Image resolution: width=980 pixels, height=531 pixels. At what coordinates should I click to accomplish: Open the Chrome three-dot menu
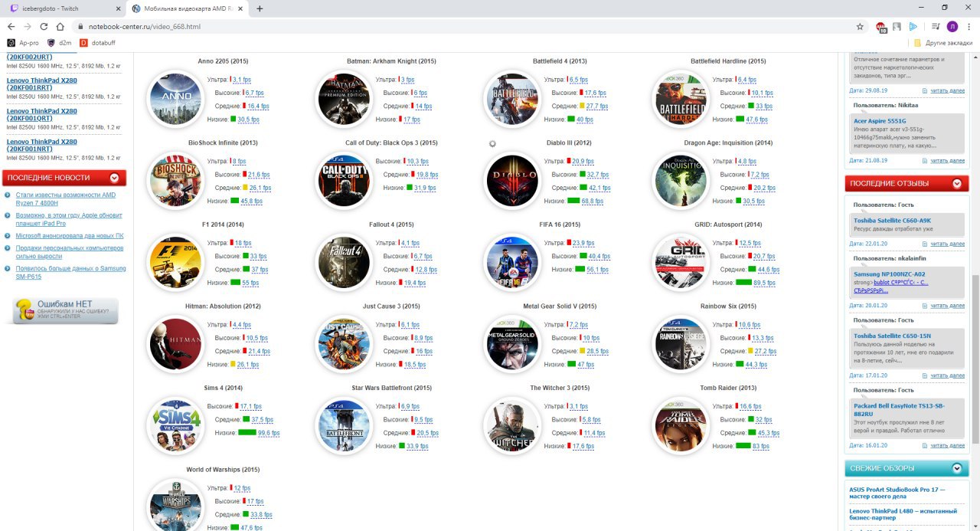[x=969, y=26]
